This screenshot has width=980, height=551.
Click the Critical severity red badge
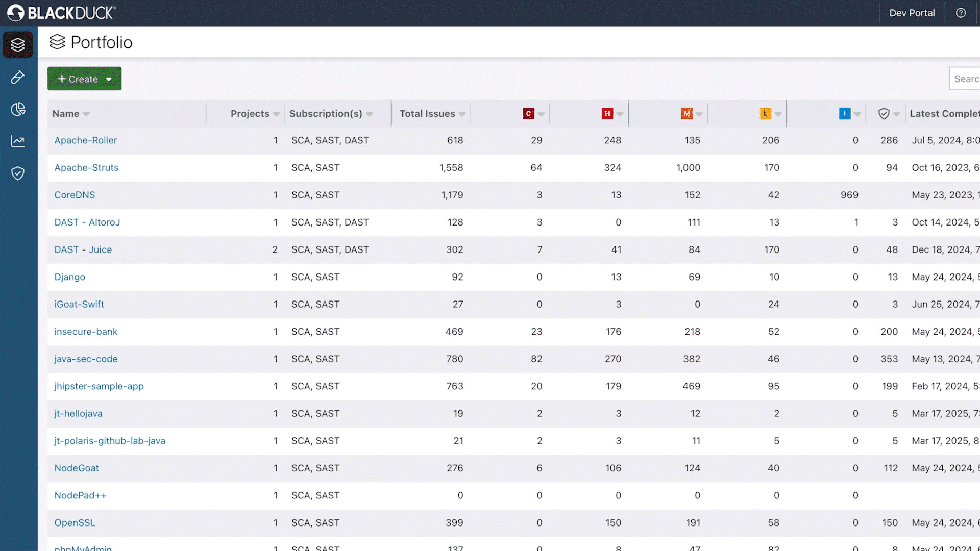tap(528, 114)
